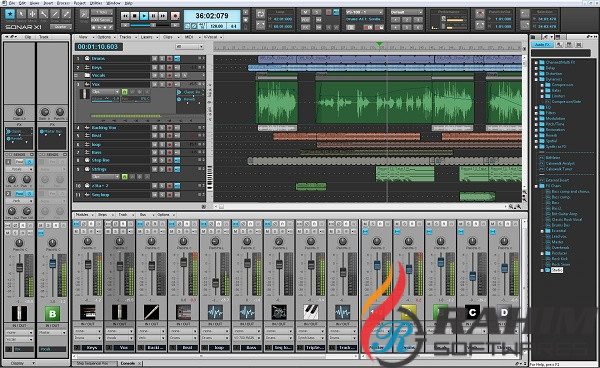Activate the Edit tool
The height and width of the screenshot is (368, 600).
44,15
